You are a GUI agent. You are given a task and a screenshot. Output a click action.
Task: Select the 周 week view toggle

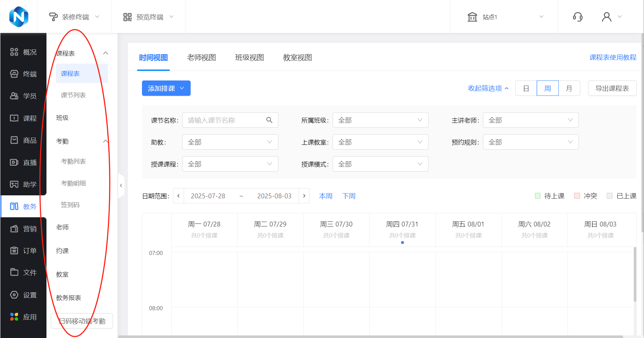547,88
